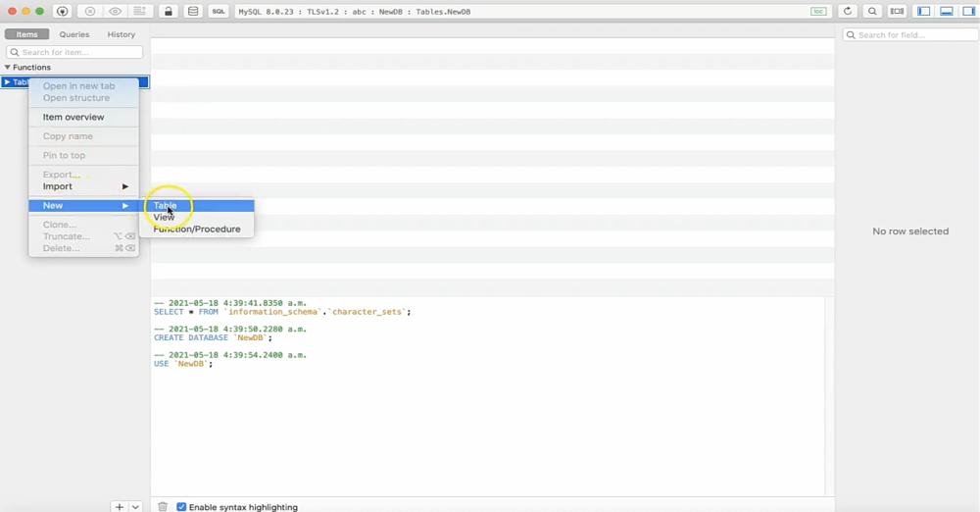Switch to the Items tab
The image size is (980, 512).
click(x=26, y=34)
